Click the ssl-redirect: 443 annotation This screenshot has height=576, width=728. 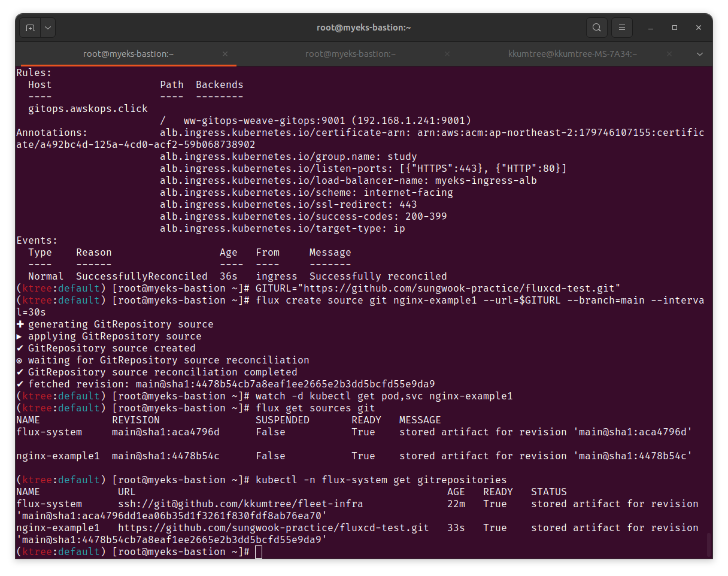pos(289,204)
